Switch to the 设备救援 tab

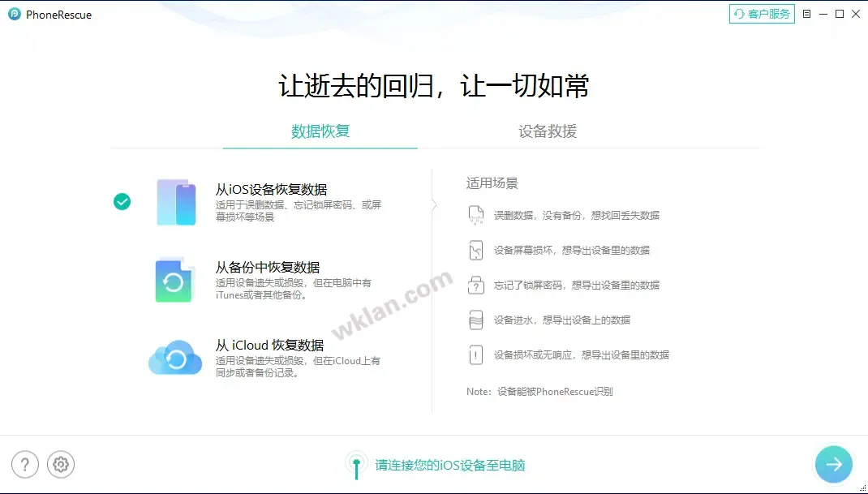pyautogui.click(x=548, y=131)
